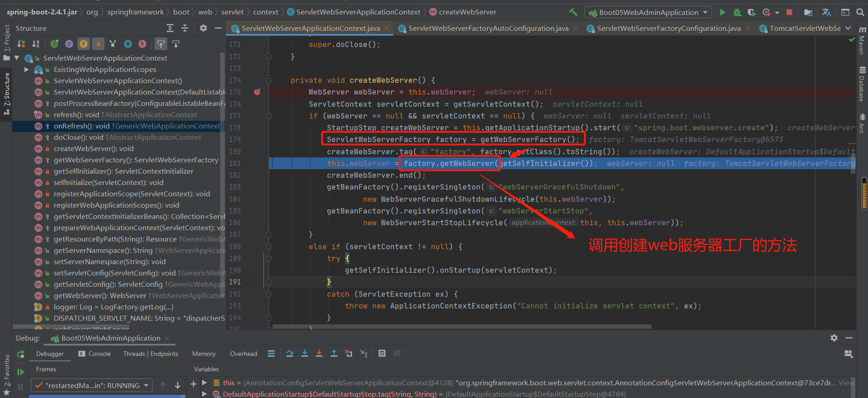This screenshot has width=868, height=398.
Task: Start debugging with the bug icon
Action: 737,12
